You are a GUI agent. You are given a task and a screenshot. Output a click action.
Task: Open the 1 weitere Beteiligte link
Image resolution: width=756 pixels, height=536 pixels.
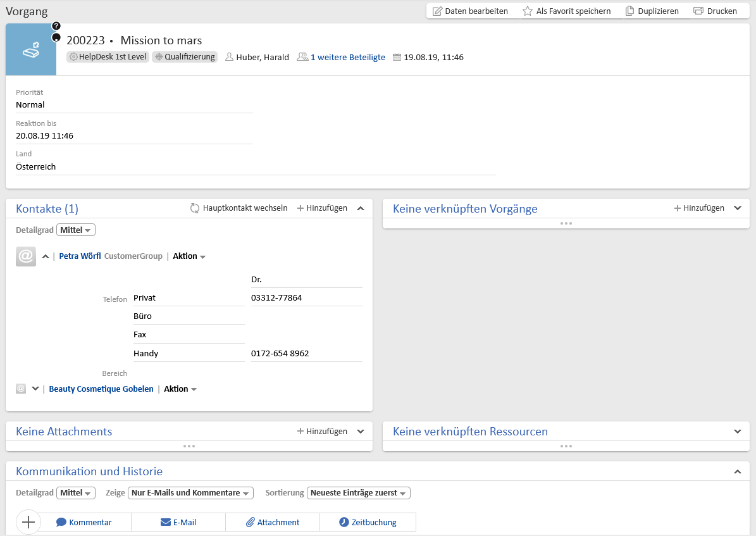(x=347, y=57)
